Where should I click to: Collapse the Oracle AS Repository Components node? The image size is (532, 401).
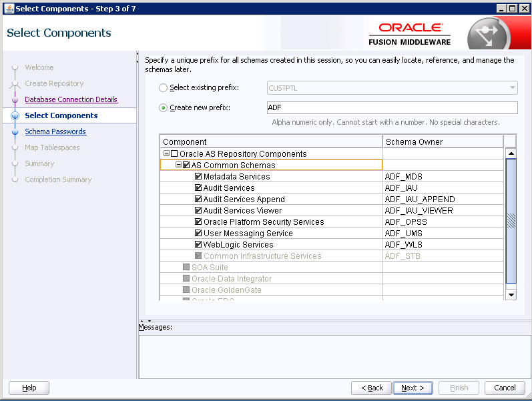tap(166, 153)
